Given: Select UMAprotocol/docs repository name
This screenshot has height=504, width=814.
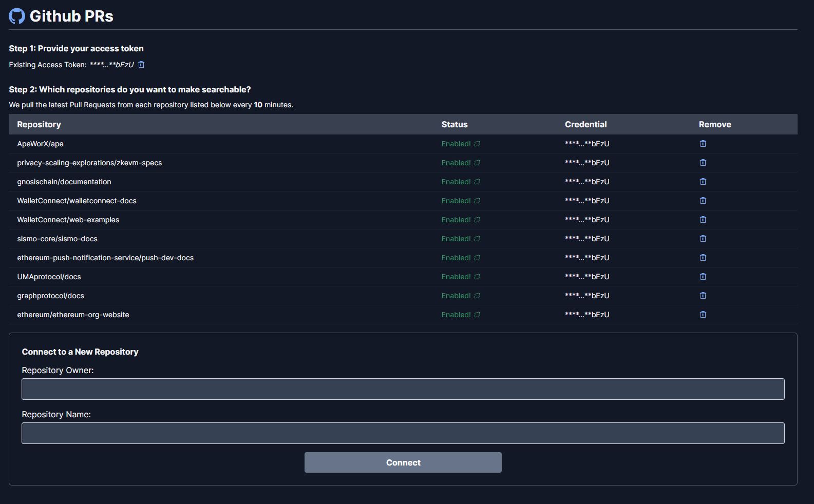Looking at the screenshot, I should tap(49, 277).
